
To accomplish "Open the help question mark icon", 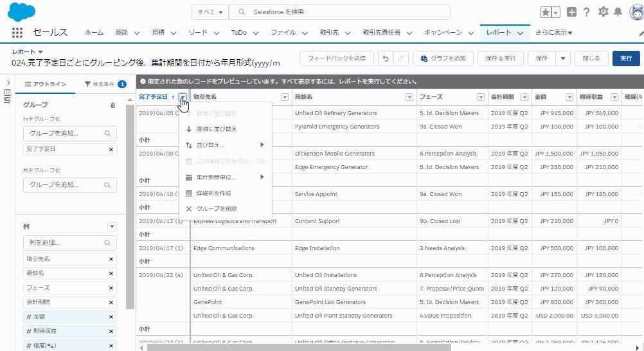I will click(587, 12).
